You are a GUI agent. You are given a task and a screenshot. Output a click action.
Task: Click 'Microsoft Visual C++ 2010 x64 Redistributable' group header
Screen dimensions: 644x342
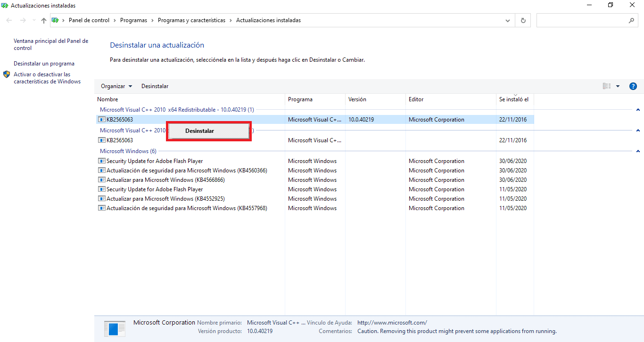pos(177,110)
